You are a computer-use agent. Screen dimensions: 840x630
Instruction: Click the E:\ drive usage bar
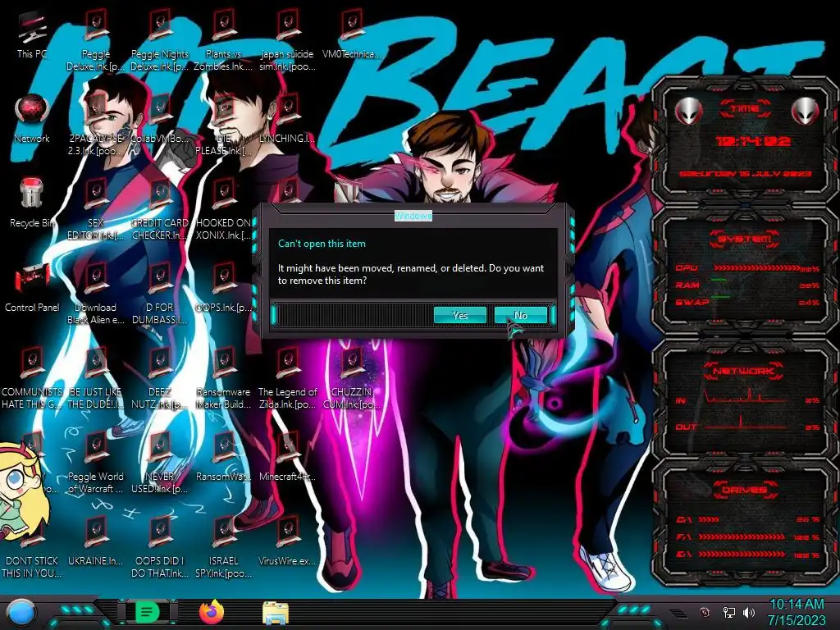[742, 555]
